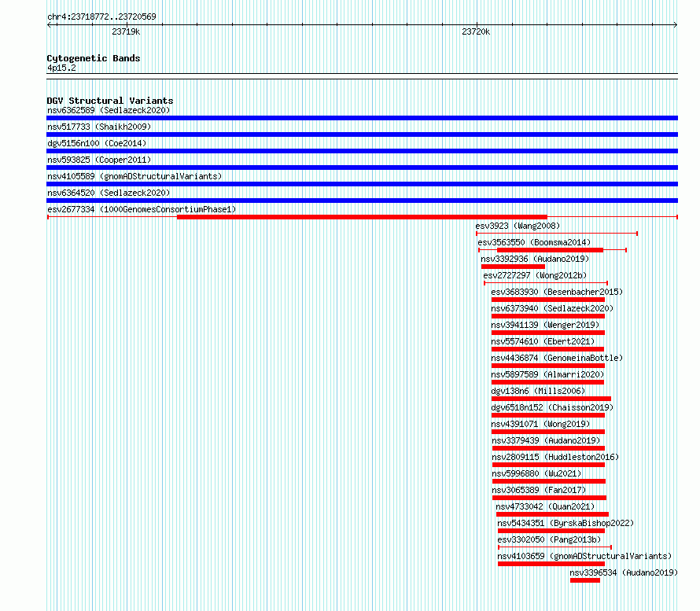Select the nsv6364520 (Sedlazeck2020) label
Image resolution: width=700 pixels, height=611 pixels.
(109, 193)
